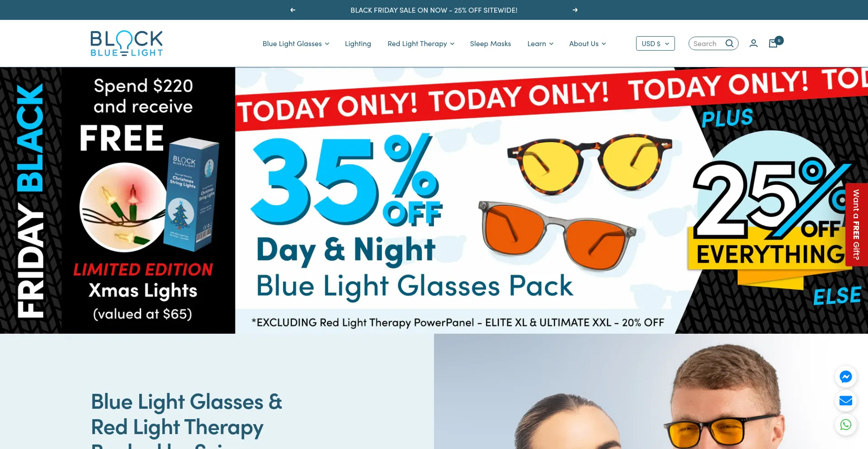Click the previous announcement arrow
Screen dimensions: 868x449
[293, 10]
